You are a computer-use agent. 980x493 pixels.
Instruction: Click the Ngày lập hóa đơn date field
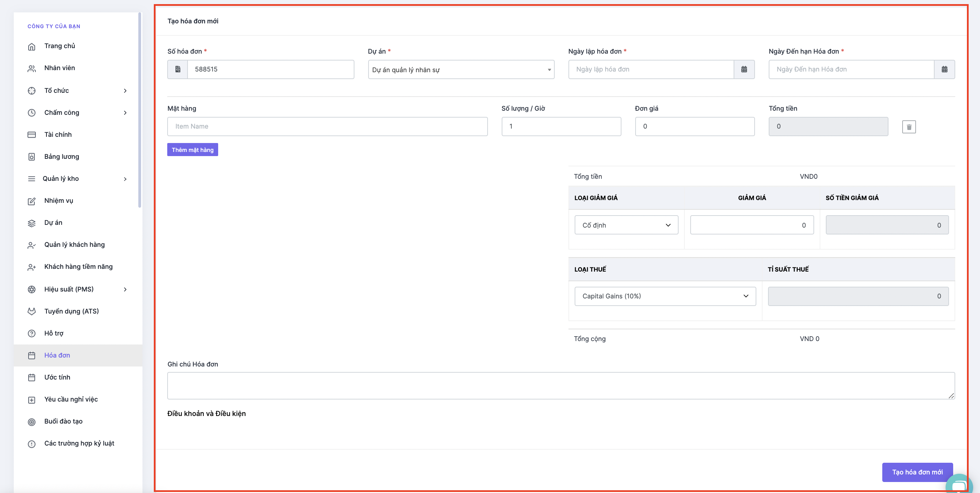click(x=651, y=69)
